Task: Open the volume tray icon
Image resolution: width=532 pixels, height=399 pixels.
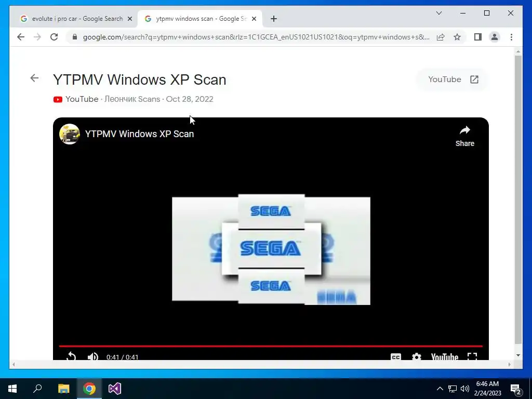Action: pos(465,389)
